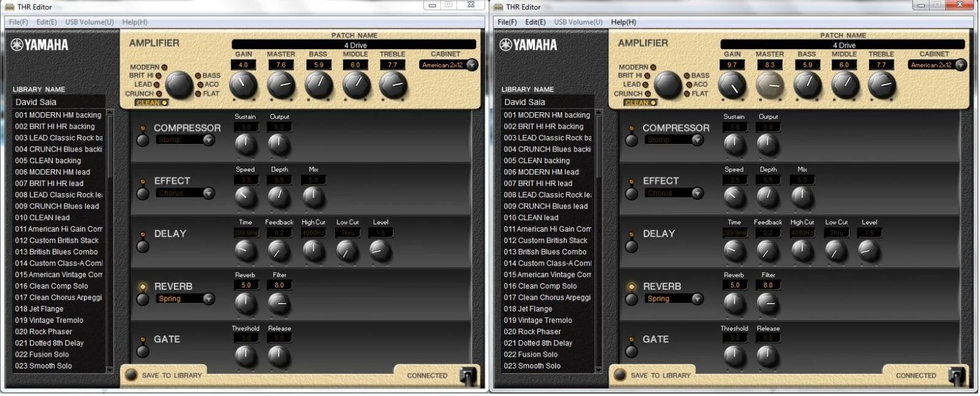
Task: Click the Compressor Output knob in right window
Action: pyautogui.click(x=768, y=145)
